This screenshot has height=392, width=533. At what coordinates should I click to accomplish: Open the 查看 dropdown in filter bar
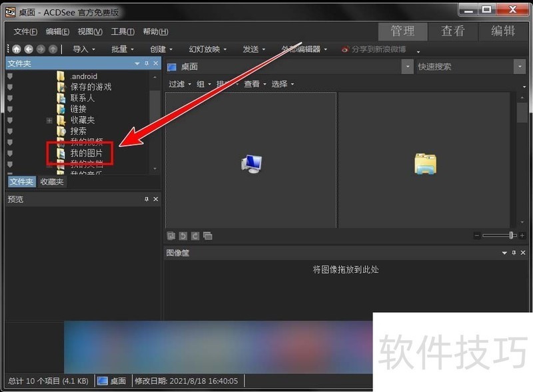[x=252, y=84]
